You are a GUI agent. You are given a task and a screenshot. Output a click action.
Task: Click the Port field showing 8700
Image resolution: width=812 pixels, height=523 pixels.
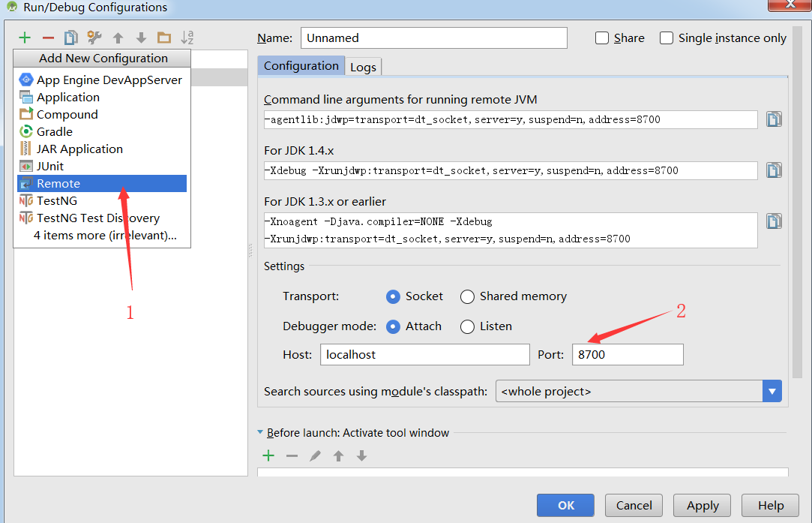[628, 354]
